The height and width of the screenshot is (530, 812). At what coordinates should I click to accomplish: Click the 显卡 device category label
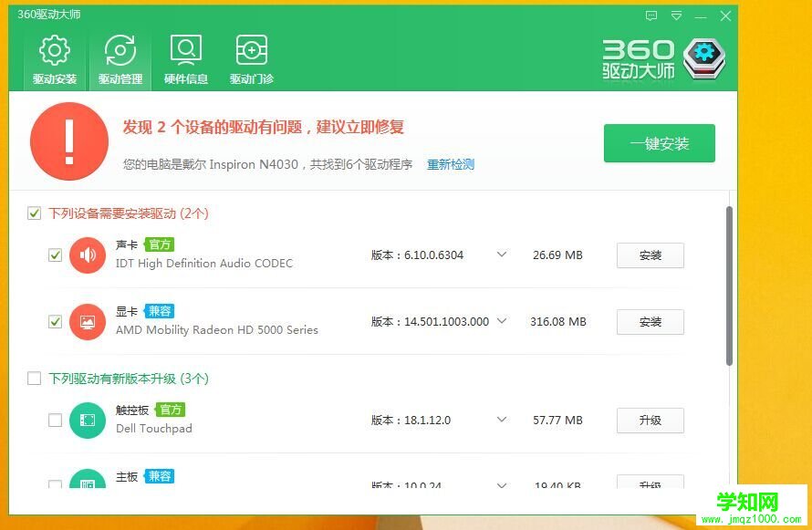(126, 312)
